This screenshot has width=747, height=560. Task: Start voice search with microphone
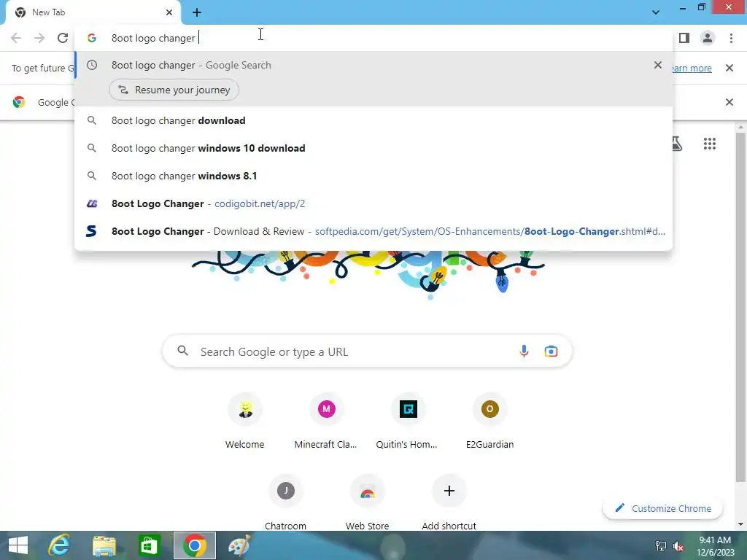point(524,351)
